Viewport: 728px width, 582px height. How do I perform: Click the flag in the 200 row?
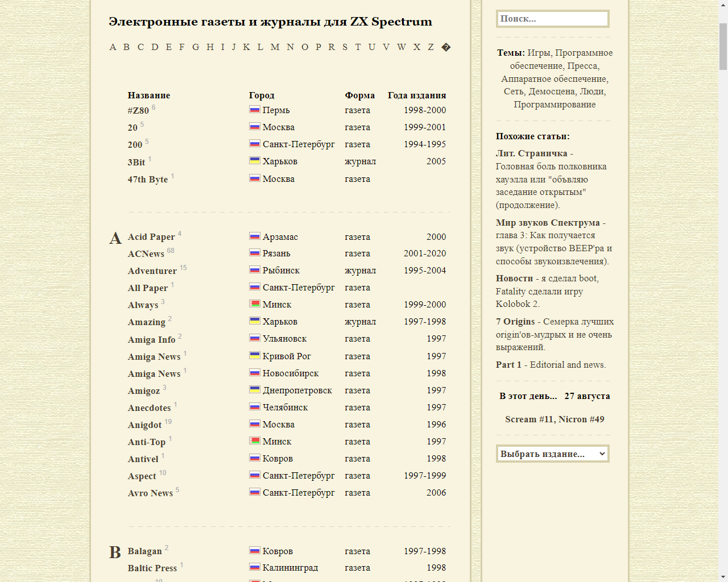[x=255, y=144]
